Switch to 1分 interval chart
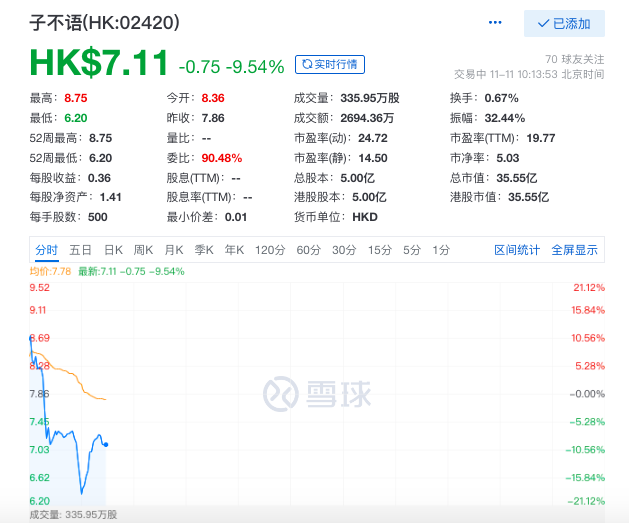Image resolution: width=629 pixels, height=523 pixels. click(441, 250)
